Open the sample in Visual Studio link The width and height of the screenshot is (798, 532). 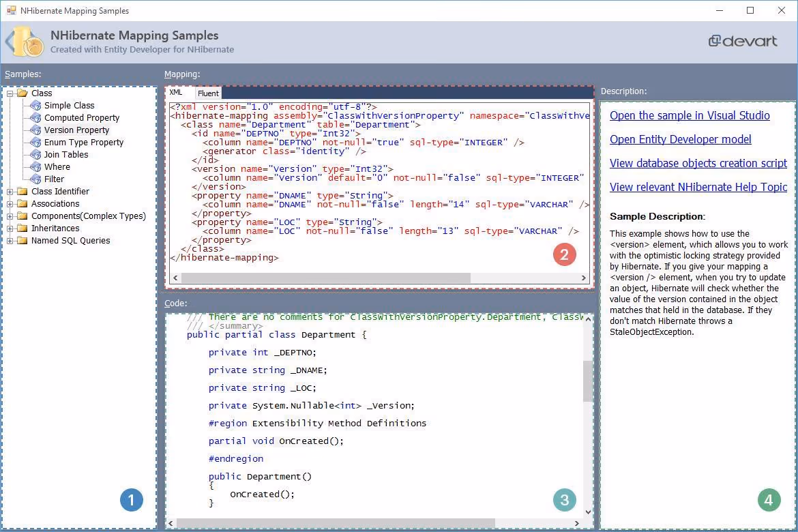tap(690, 115)
